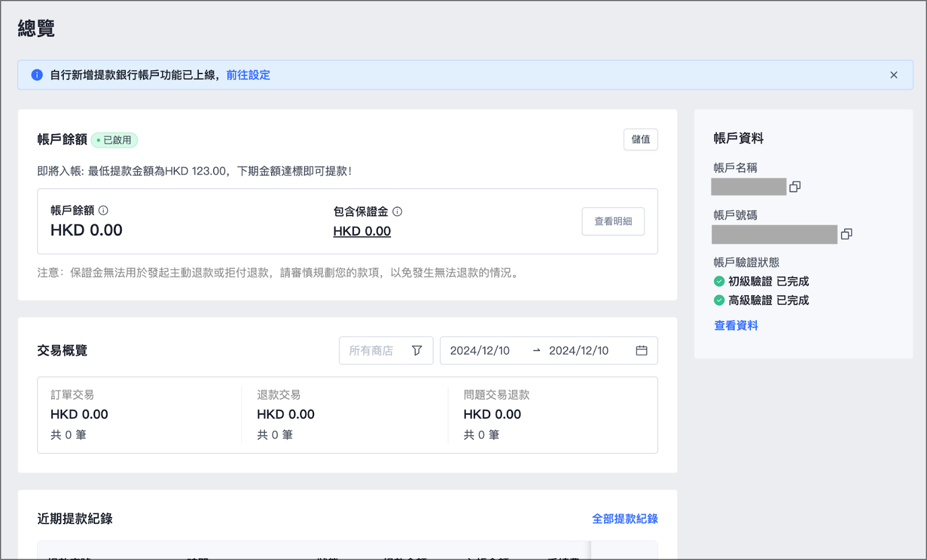Image resolution: width=927 pixels, height=560 pixels.
Task: Open the 查看資料 link
Action: (x=736, y=325)
